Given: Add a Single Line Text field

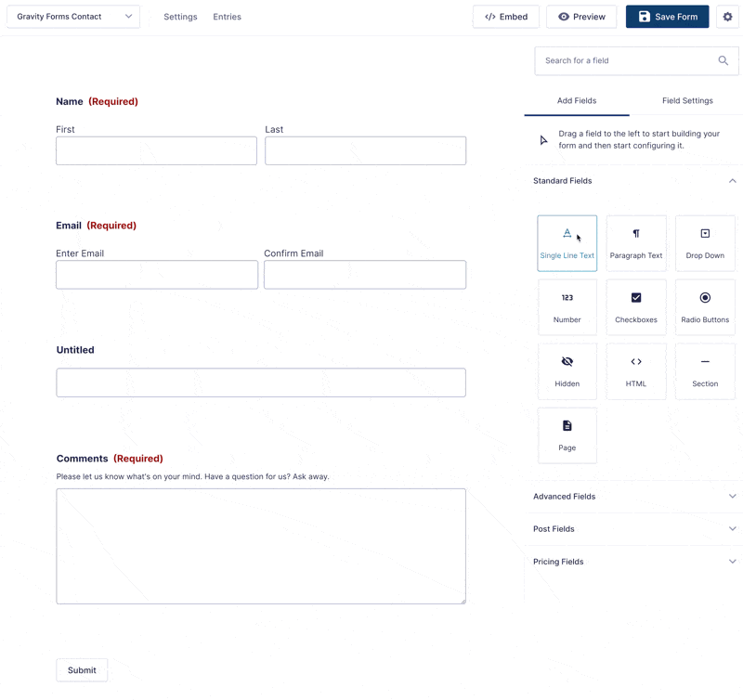Looking at the screenshot, I should pos(567,243).
